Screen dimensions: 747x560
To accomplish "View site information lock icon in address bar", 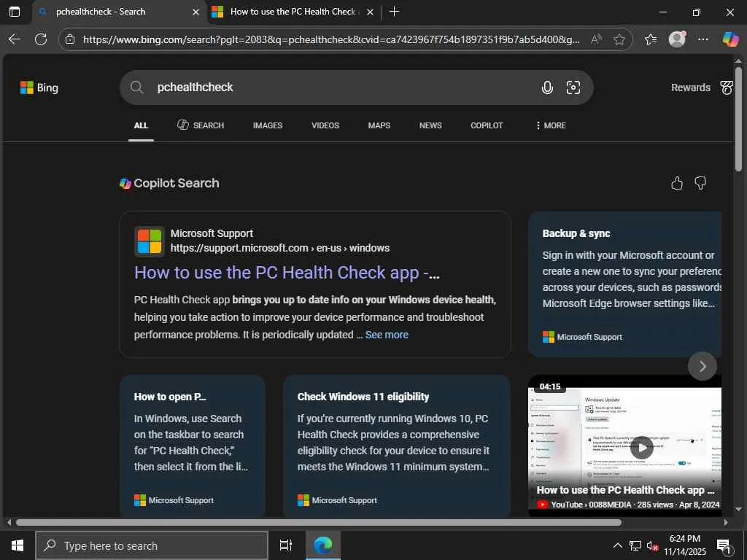I will click(70, 39).
